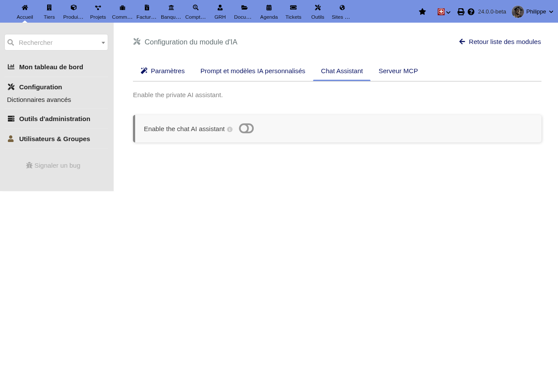This screenshot has height=392, width=558.
Task: Open Prompt et modèles IA personnalisés tab
Action: point(253,71)
